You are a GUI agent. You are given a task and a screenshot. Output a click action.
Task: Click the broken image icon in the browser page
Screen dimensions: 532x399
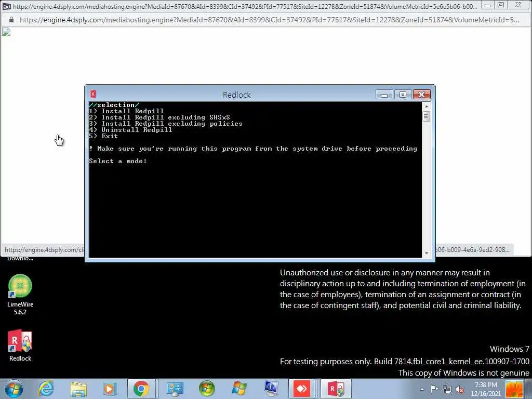click(6, 32)
